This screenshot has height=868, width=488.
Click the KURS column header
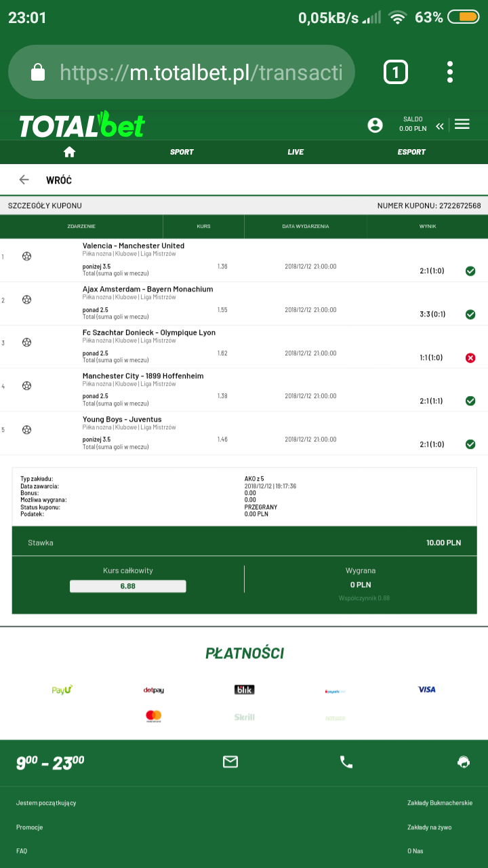coord(203,226)
